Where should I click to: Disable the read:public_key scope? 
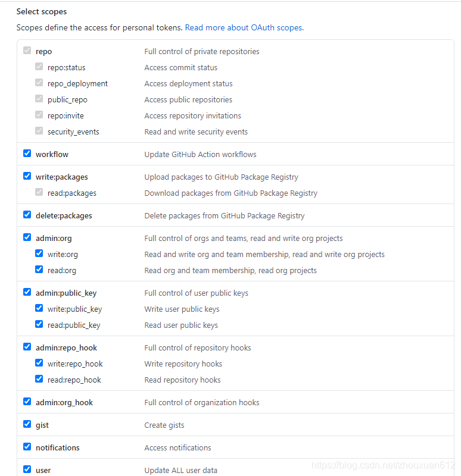(39, 324)
